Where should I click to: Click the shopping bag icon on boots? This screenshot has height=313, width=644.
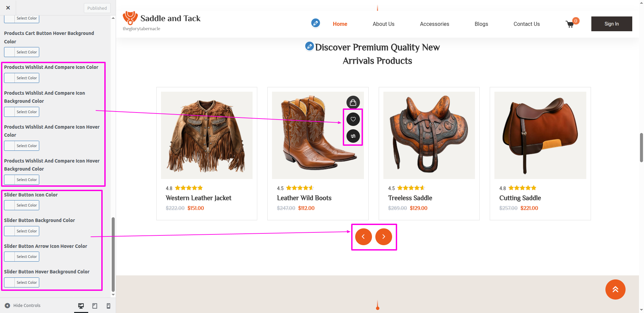[353, 102]
